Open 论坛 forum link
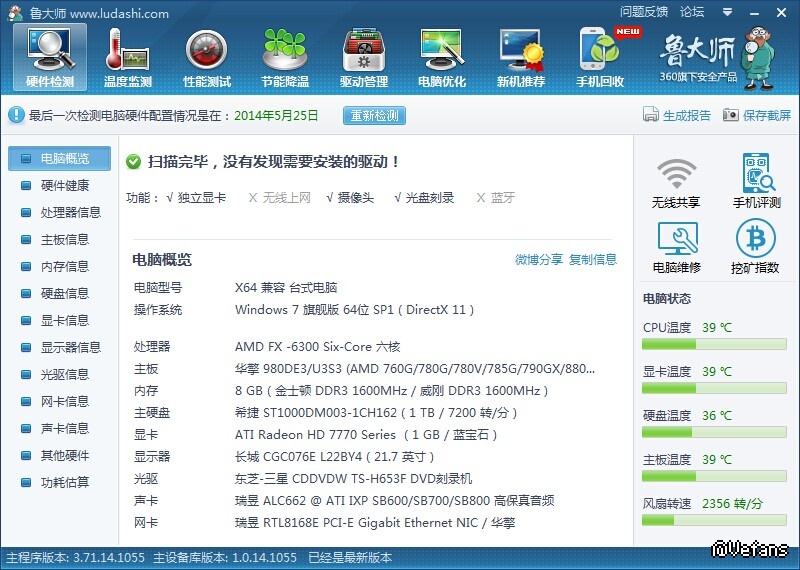The width and height of the screenshot is (800, 570). (692, 12)
